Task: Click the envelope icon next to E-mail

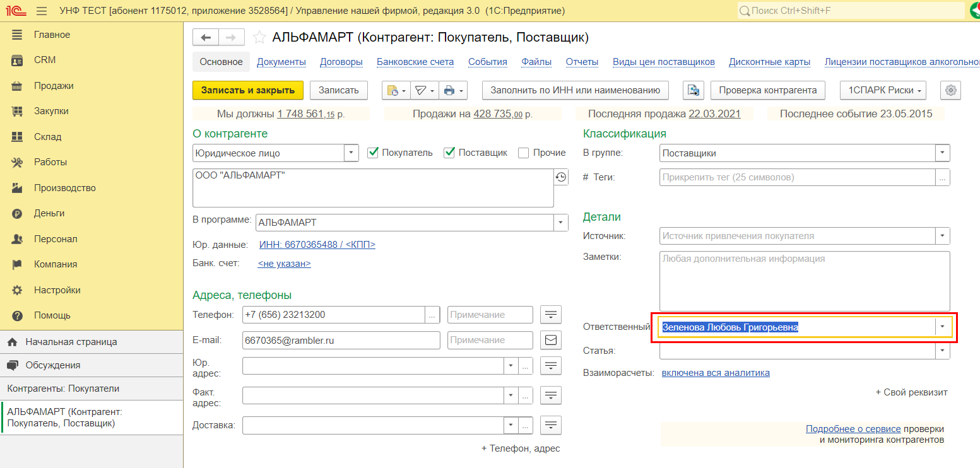Action: point(551,341)
